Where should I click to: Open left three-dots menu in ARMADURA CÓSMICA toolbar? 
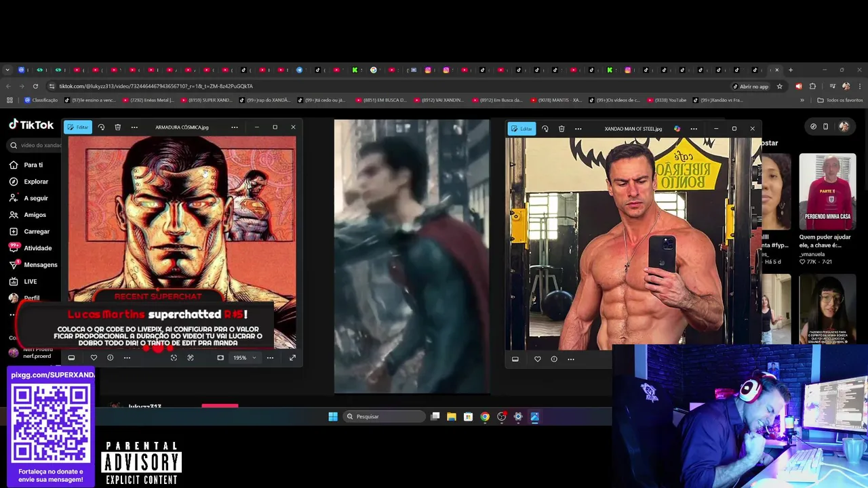[x=134, y=127]
